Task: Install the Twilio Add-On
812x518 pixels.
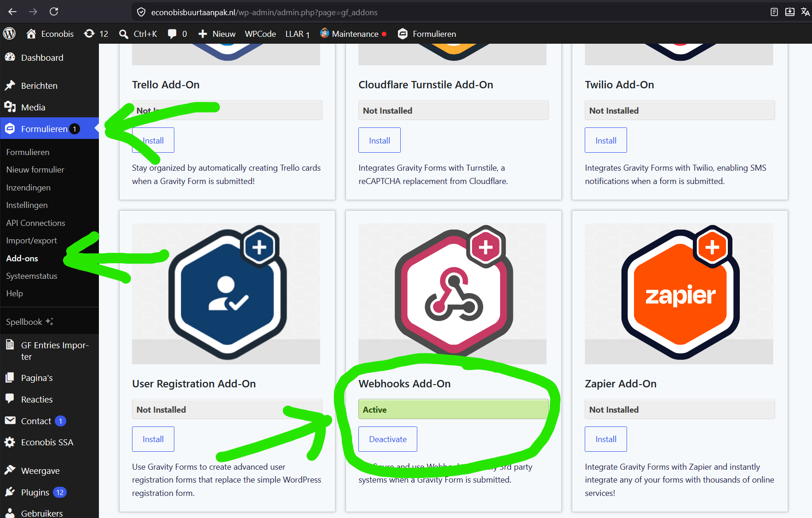Action: [x=606, y=140]
